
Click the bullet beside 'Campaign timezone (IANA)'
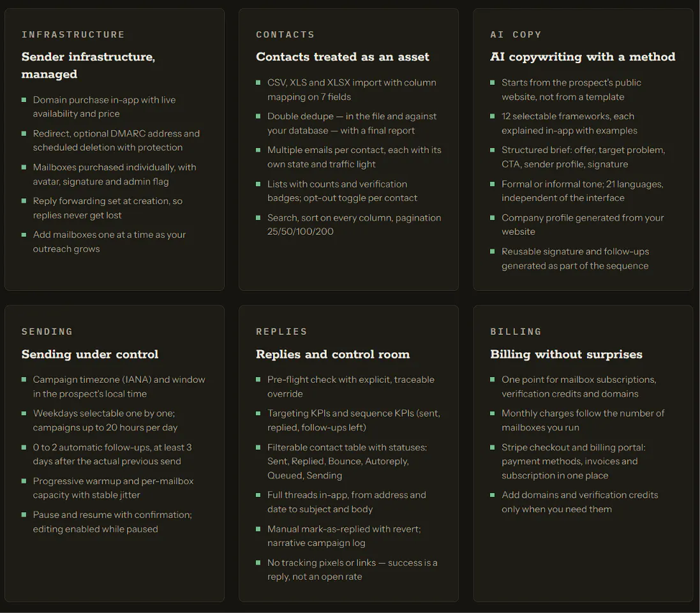pyautogui.click(x=24, y=380)
